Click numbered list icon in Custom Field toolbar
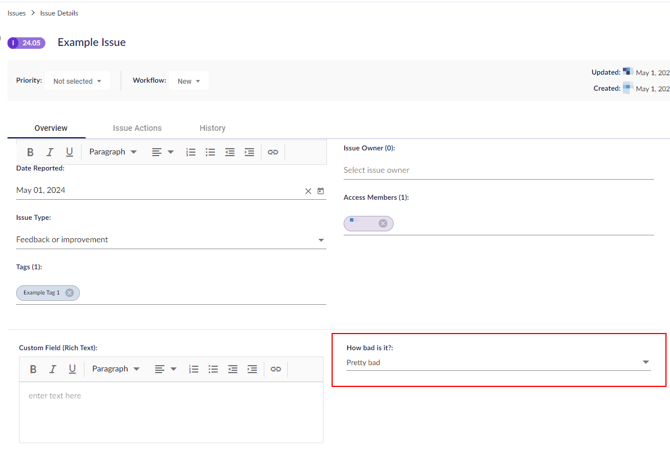Screen dimensions: 670x465 [194, 369]
